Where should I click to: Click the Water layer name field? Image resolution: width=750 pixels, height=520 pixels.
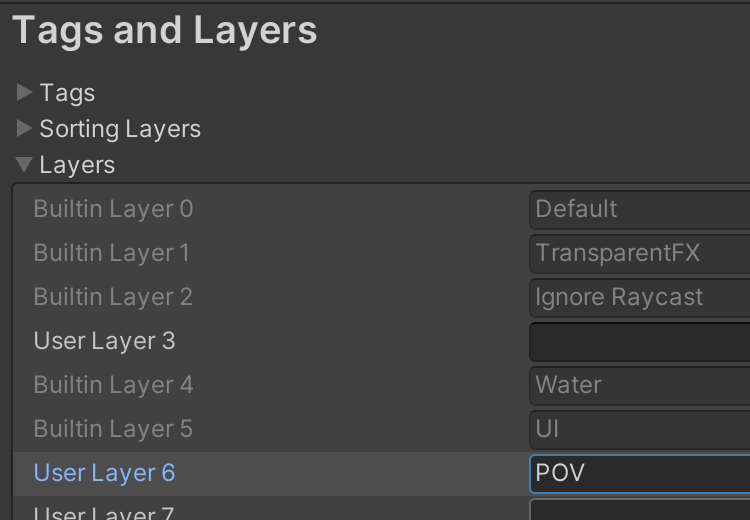pyautogui.click(x=640, y=385)
